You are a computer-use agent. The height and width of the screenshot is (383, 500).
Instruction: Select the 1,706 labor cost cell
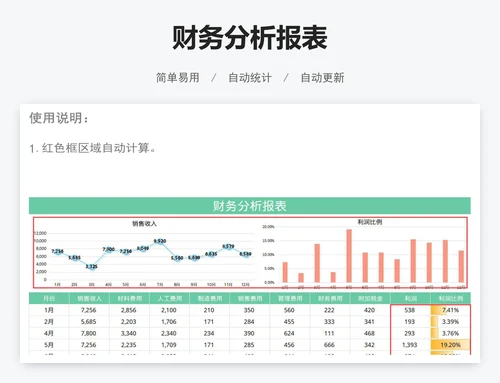pyautogui.click(x=169, y=322)
